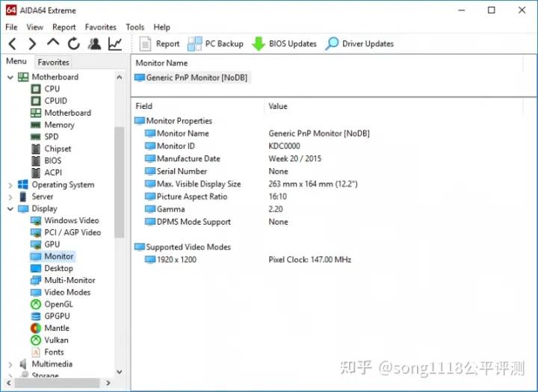Click the PC Backup toolbar button
538x392 pixels.
[216, 44]
